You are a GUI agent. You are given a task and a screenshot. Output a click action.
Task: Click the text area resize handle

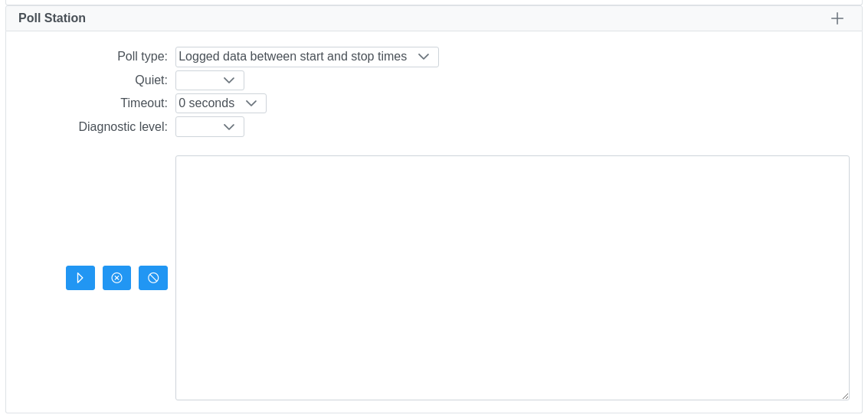pyautogui.click(x=845, y=396)
